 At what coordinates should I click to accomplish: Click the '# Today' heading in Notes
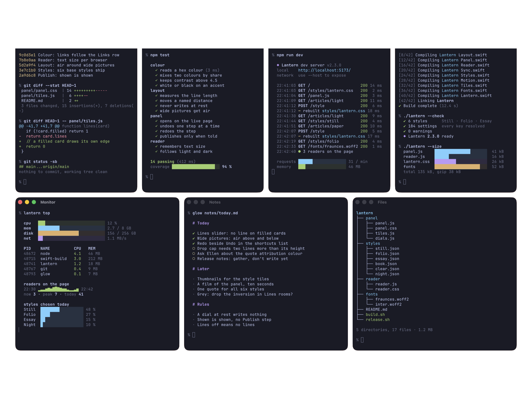(x=201, y=223)
